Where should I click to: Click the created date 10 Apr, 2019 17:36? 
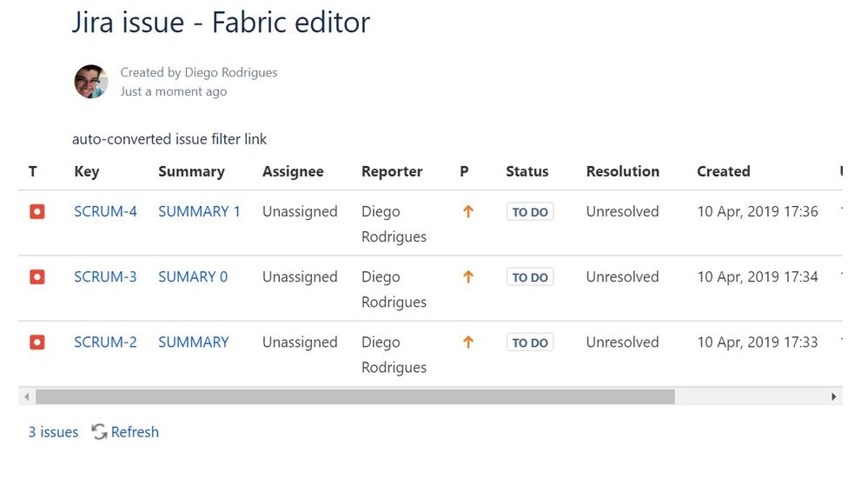(758, 211)
